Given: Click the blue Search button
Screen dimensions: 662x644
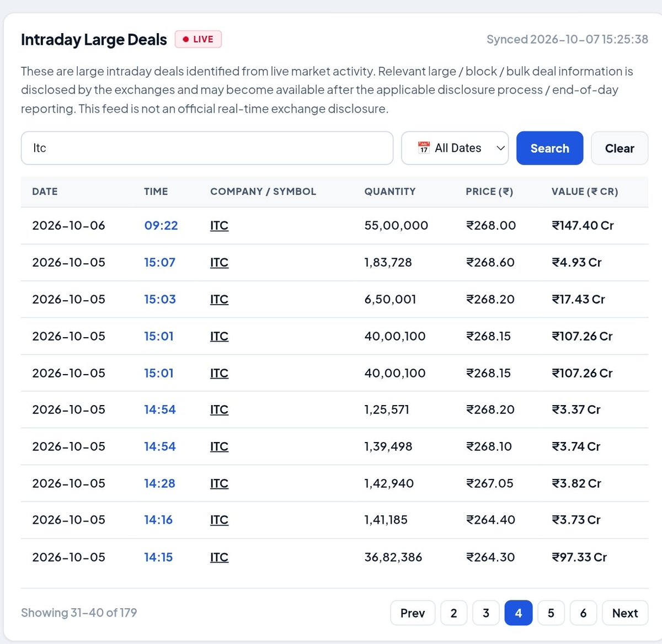Looking at the screenshot, I should tap(549, 148).
